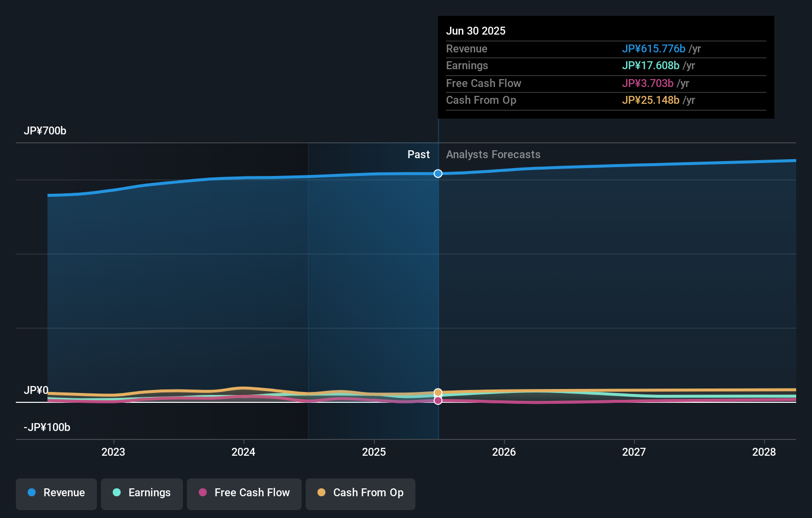Viewport: 812px width, 518px height.
Task: Toggle the Revenue legend button
Action: pos(56,494)
